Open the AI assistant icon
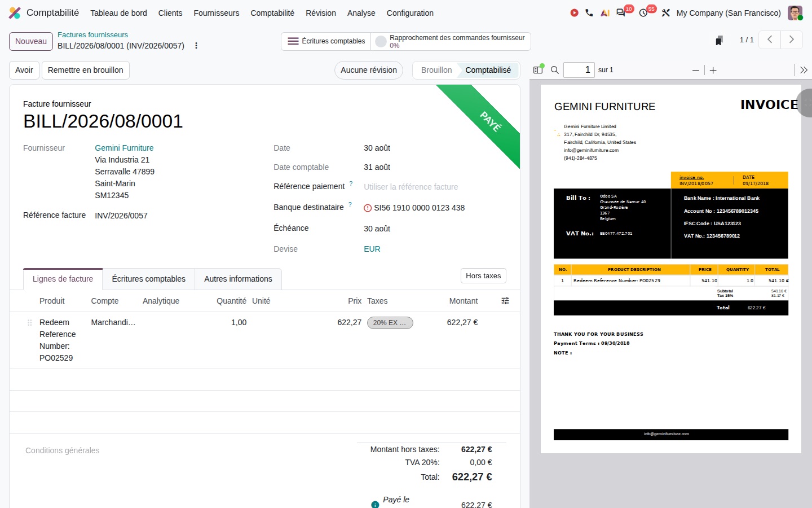The height and width of the screenshot is (508, 812). 605,12
